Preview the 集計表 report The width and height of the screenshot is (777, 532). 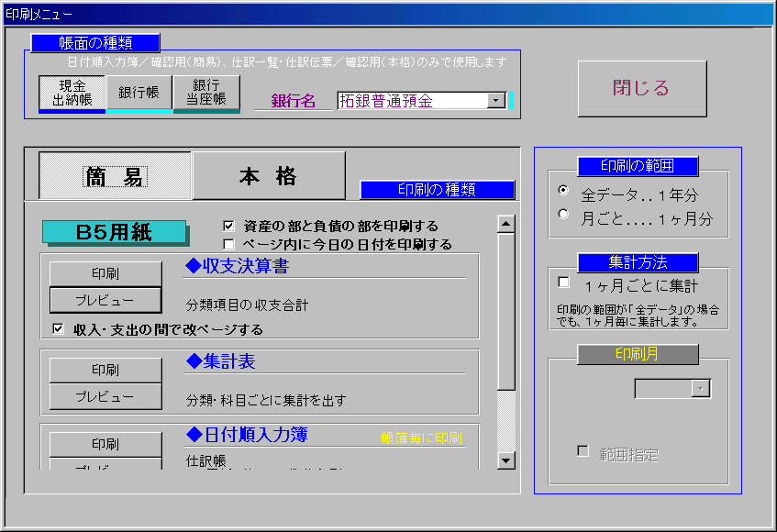tap(105, 396)
